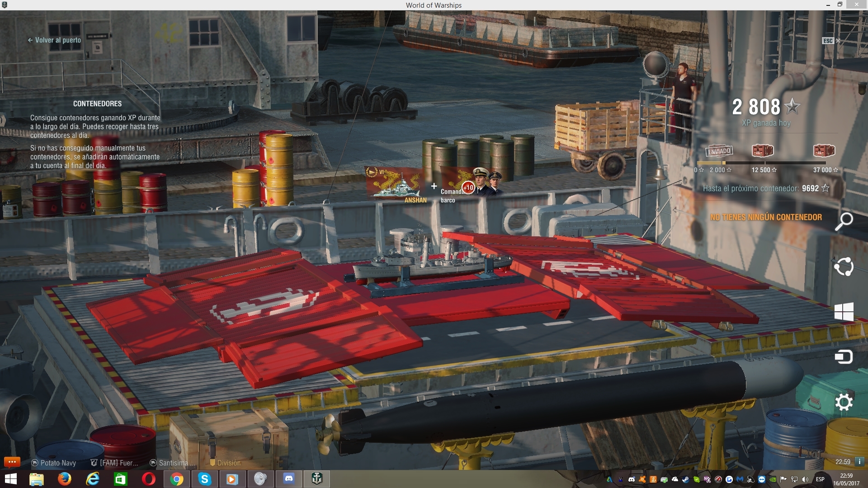Open the Windows Start menu
Screen dimensions: 868x488
[x=10, y=479]
